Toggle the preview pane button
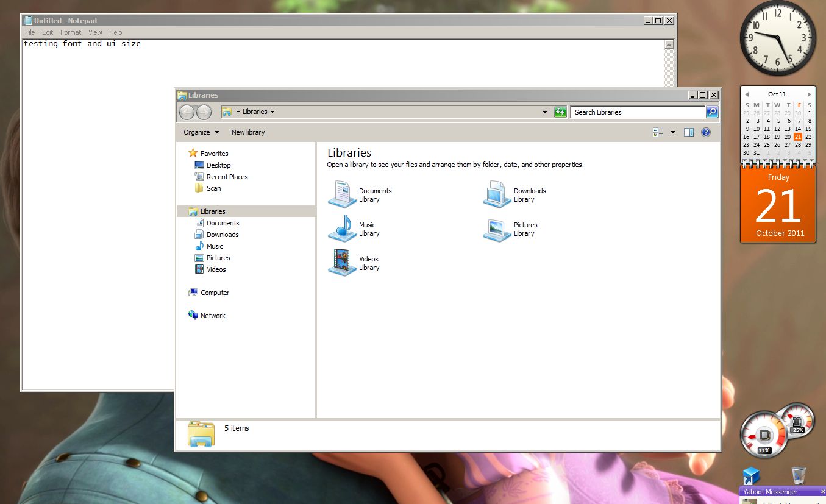 tap(689, 132)
